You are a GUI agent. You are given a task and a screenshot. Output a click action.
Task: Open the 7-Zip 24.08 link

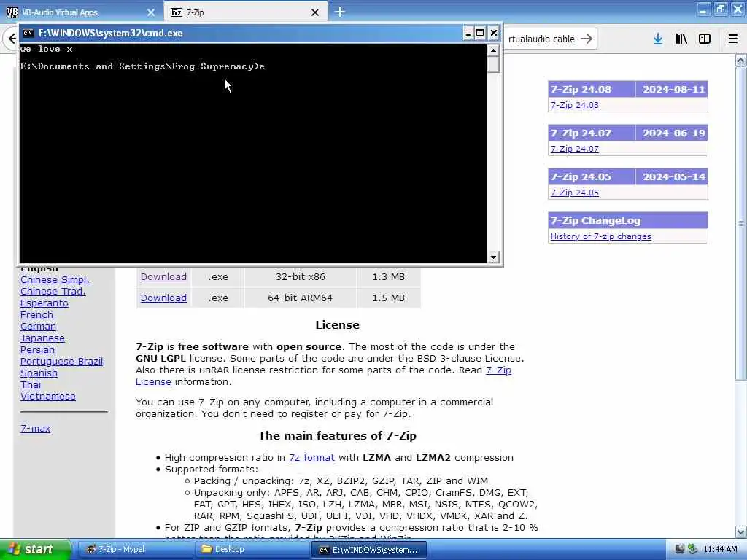pos(575,105)
